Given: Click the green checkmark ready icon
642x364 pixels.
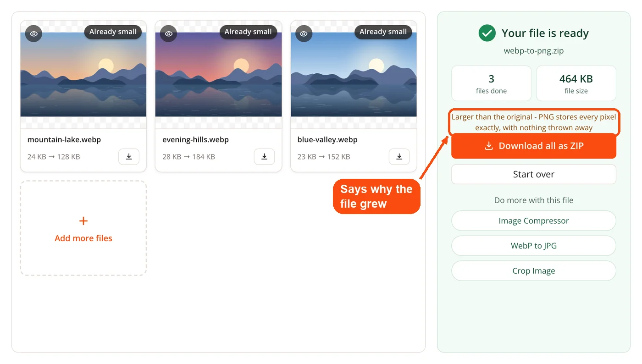Looking at the screenshot, I should point(487,33).
